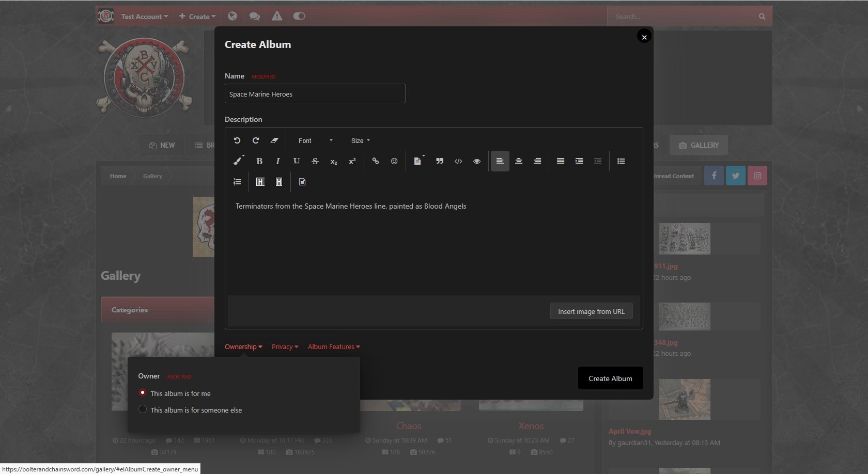Screen dimensions: 868x474
Task: Open the Font dropdown
Action: pyautogui.click(x=315, y=140)
